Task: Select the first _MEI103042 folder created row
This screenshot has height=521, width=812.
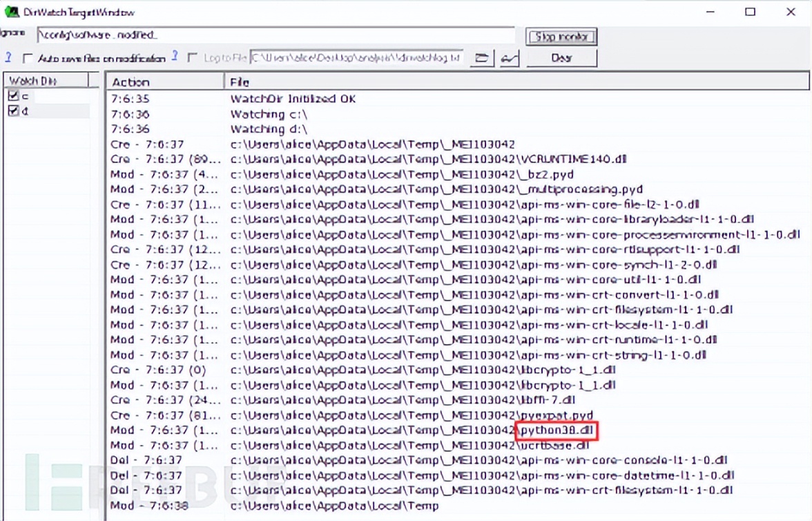Action: coord(458,144)
